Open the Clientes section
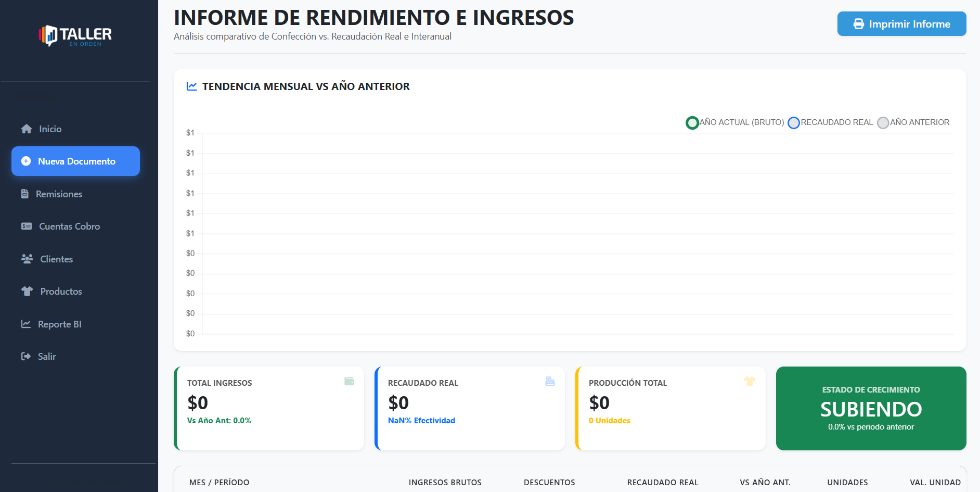This screenshot has width=980, height=492. [56, 259]
